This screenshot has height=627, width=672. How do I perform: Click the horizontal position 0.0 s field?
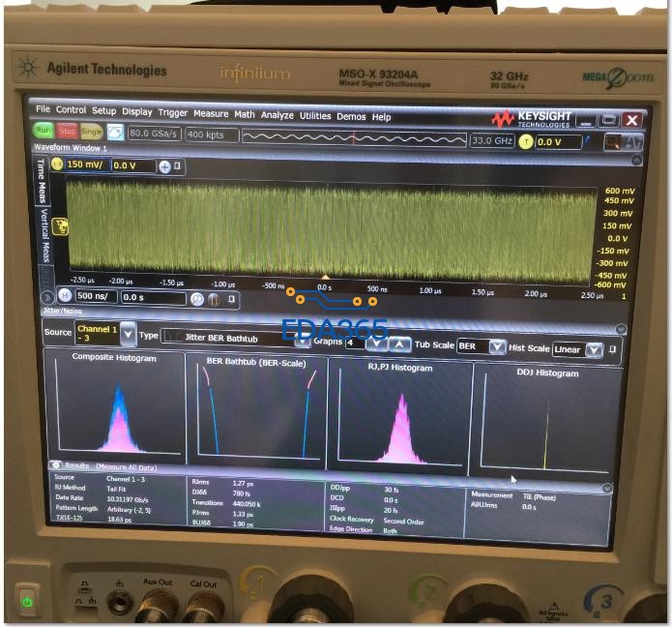pyautogui.click(x=154, y=298)
